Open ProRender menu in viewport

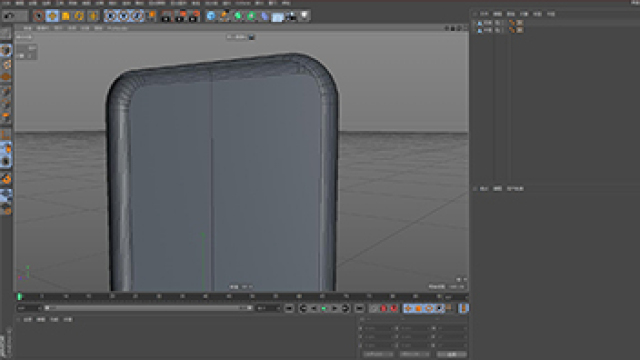click(118, 28)
